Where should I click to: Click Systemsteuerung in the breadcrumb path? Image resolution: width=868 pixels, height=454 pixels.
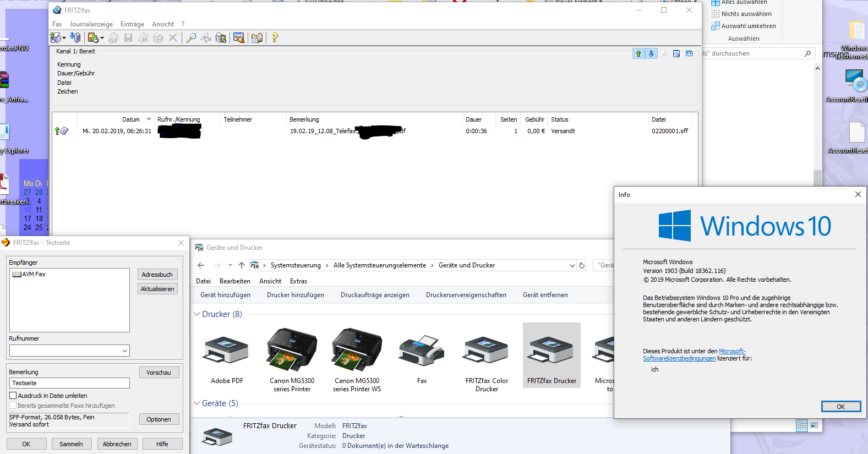tap(296, 265)
